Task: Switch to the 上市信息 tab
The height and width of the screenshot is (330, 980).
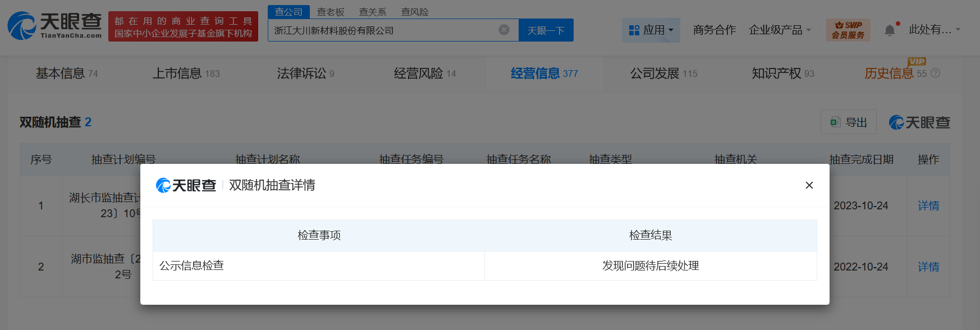Action: (186, 73)
